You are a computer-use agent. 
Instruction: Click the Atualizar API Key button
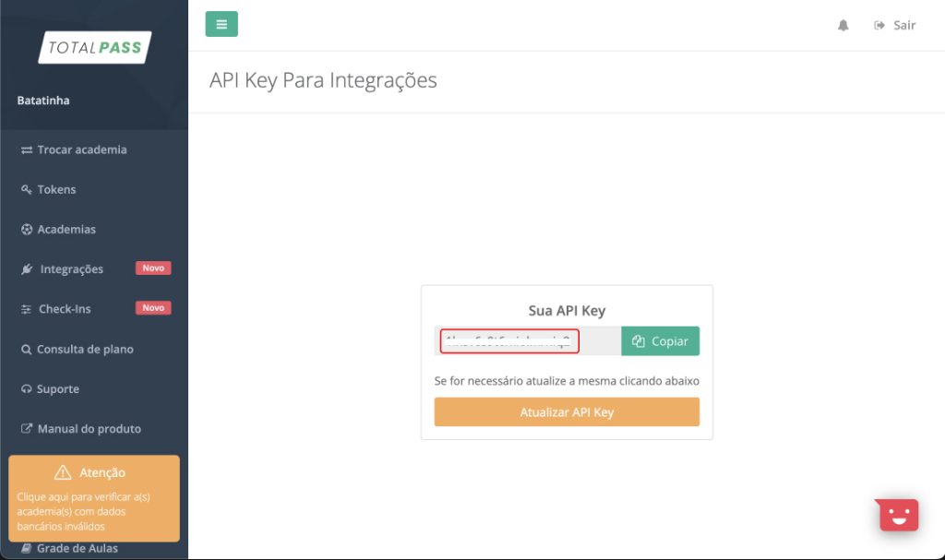click(567, 411)
